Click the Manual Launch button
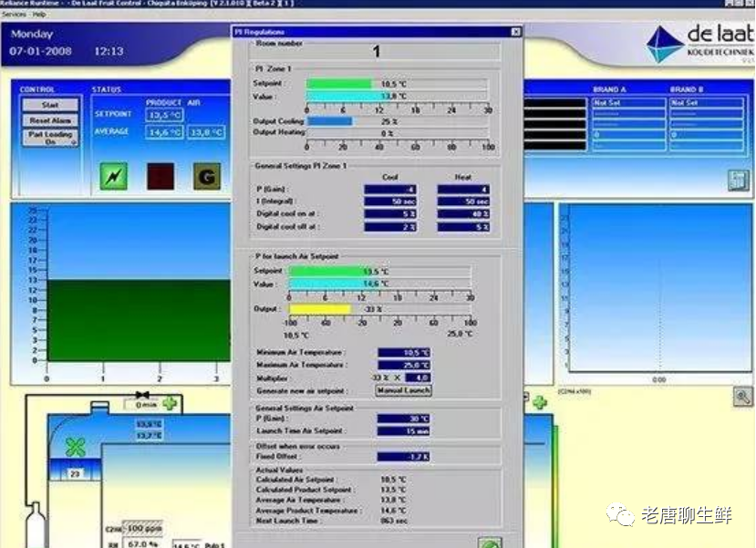This screenshot has height=548, width=756. [x=404, y=390]
